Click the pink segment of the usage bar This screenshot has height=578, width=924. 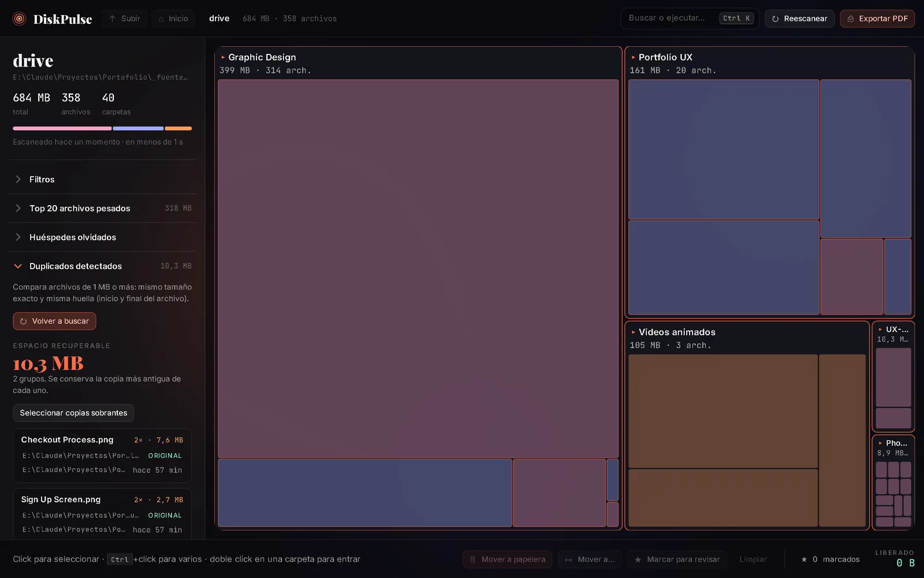coord(62,128)
